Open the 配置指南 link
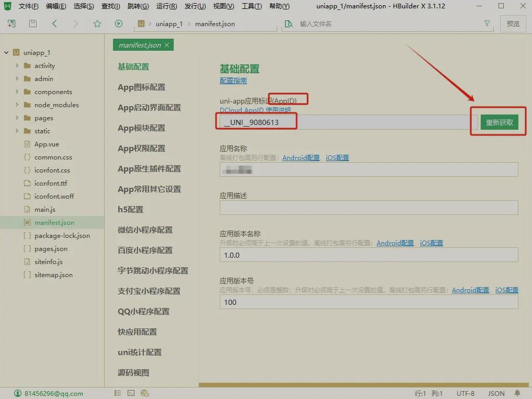This screenshot has width=532, height=399. (x=233, y=81)
